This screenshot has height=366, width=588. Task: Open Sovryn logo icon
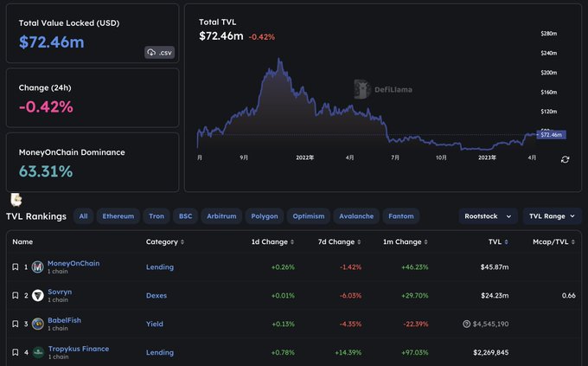pyautogui.click(x=37, y=295)
